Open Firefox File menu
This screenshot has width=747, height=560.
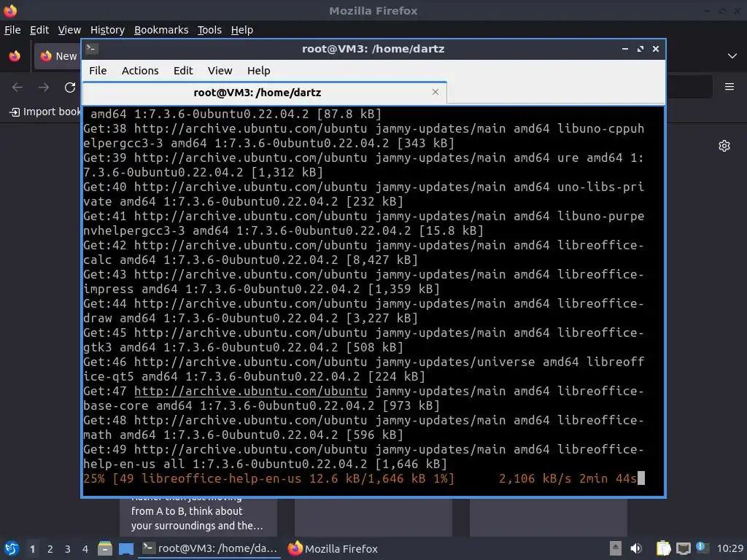pos(12,30)
